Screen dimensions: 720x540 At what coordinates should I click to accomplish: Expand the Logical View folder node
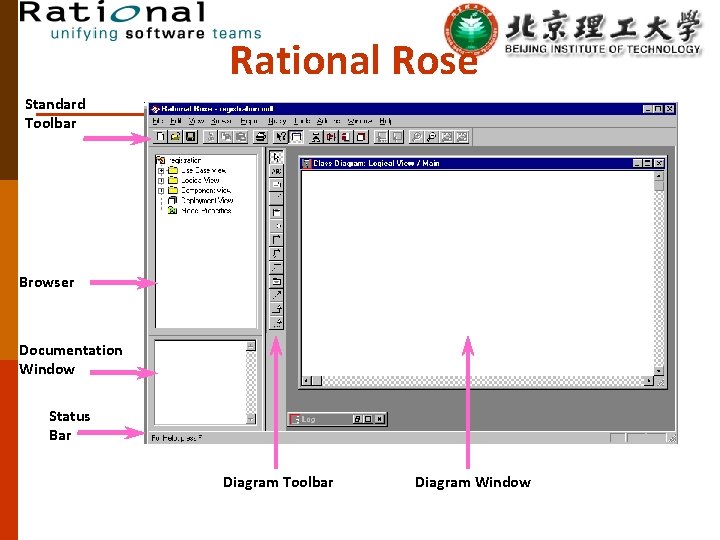click(x=161, y=181)
